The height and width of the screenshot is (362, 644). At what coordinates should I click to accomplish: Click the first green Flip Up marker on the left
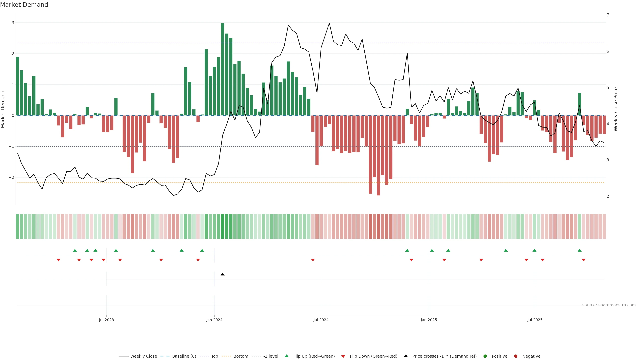click(75, 250)
